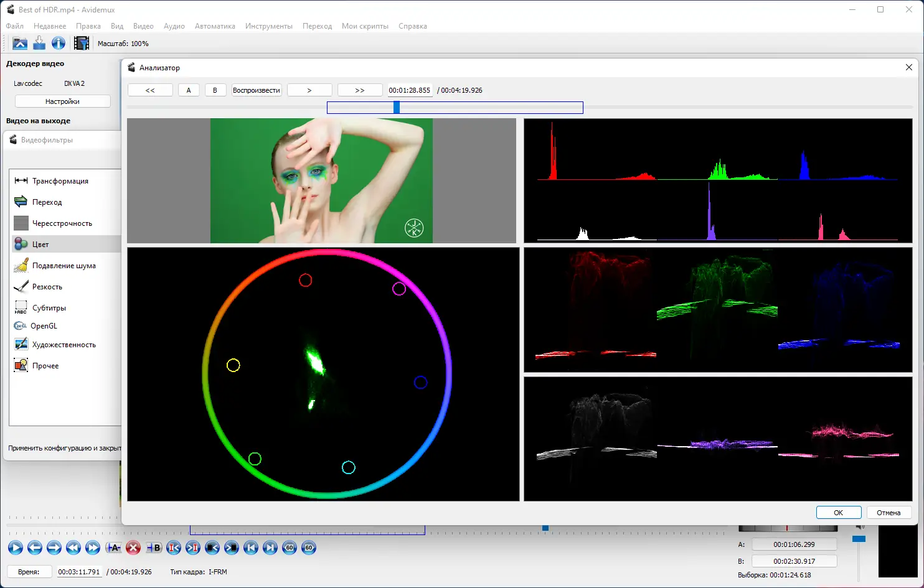Set start marker A in bottom toolbar

coord(113,548)
